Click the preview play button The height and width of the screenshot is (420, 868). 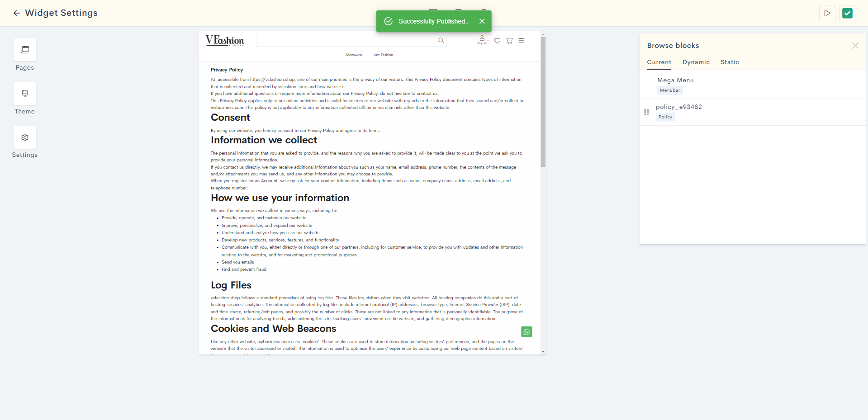827,13
